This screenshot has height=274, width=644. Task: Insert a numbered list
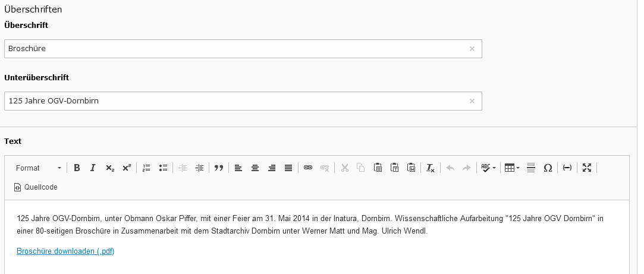(x=146, y=168)
